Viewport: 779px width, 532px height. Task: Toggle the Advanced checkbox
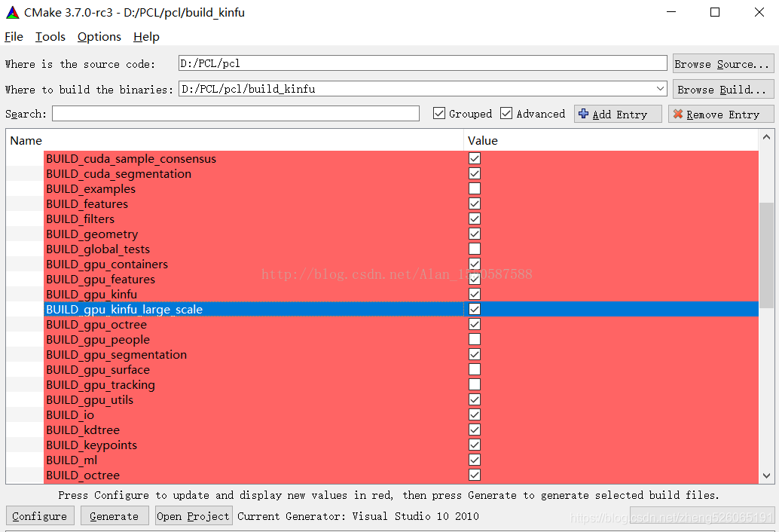coord(506,113)
